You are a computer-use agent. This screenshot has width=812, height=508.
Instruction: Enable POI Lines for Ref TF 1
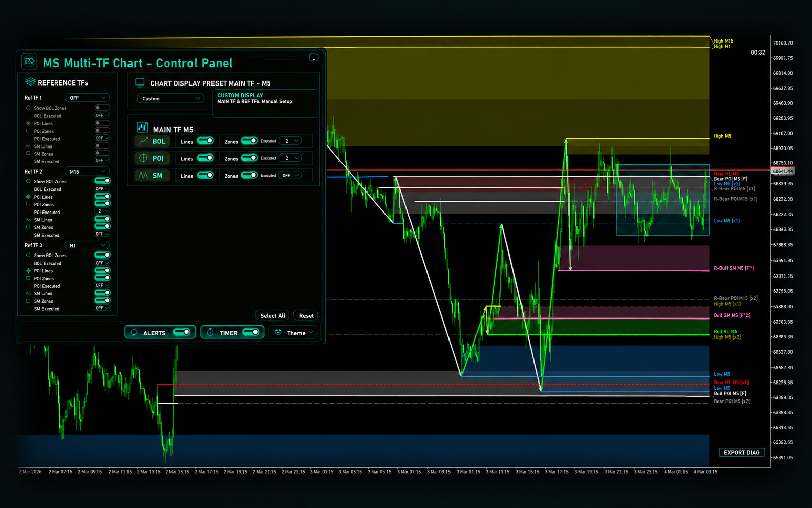click(102, 123)
